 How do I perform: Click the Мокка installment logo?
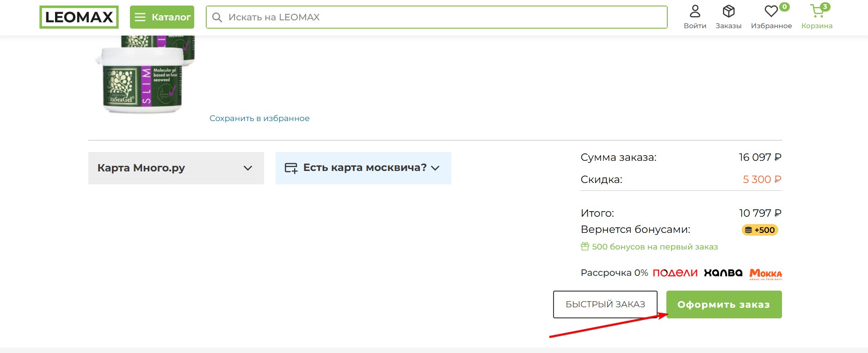point(766,274)
